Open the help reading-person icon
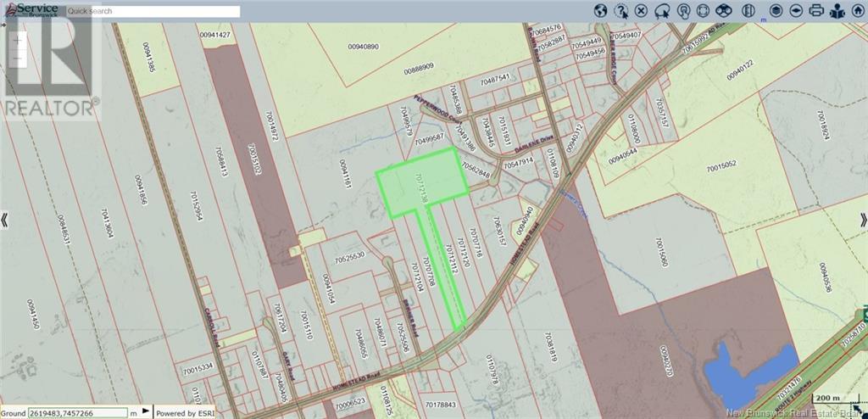 [x=837, y=11]
